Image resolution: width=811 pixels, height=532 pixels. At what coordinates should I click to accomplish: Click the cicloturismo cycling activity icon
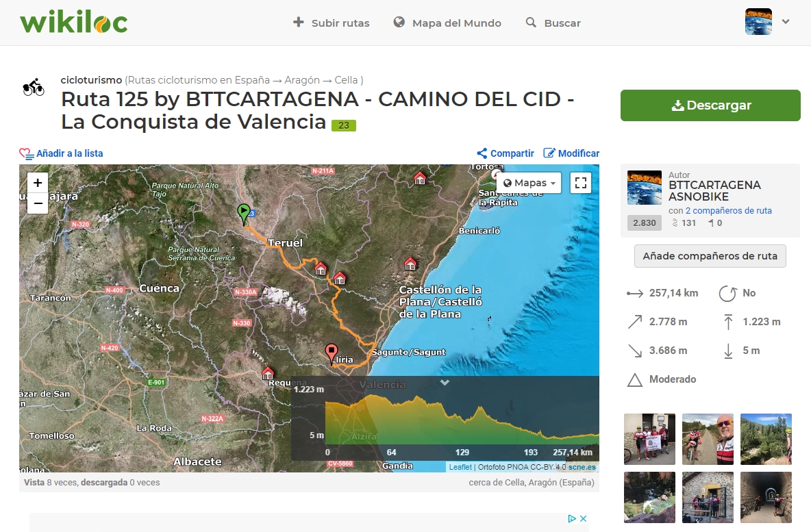[34, 88]
